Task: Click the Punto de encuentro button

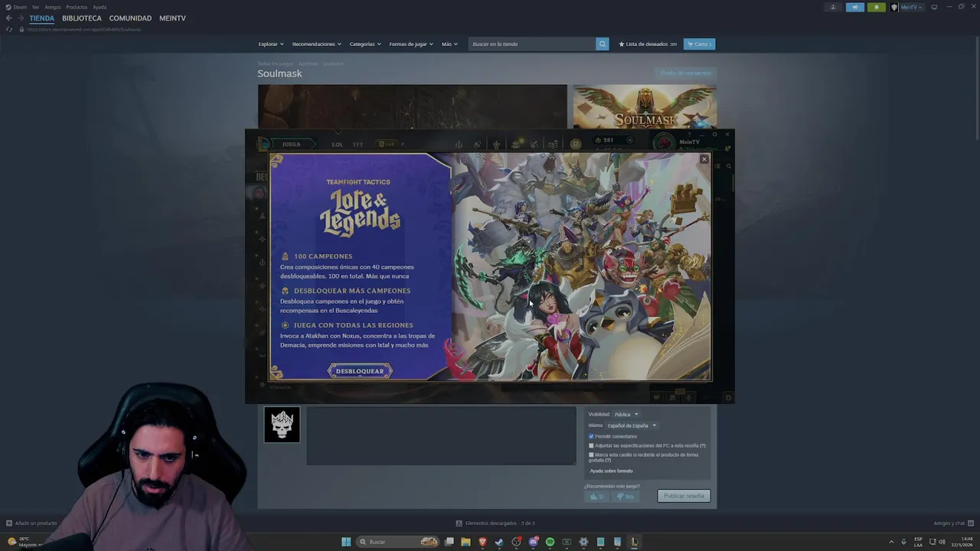Action: pyautogui.click(x=686, y=73)
